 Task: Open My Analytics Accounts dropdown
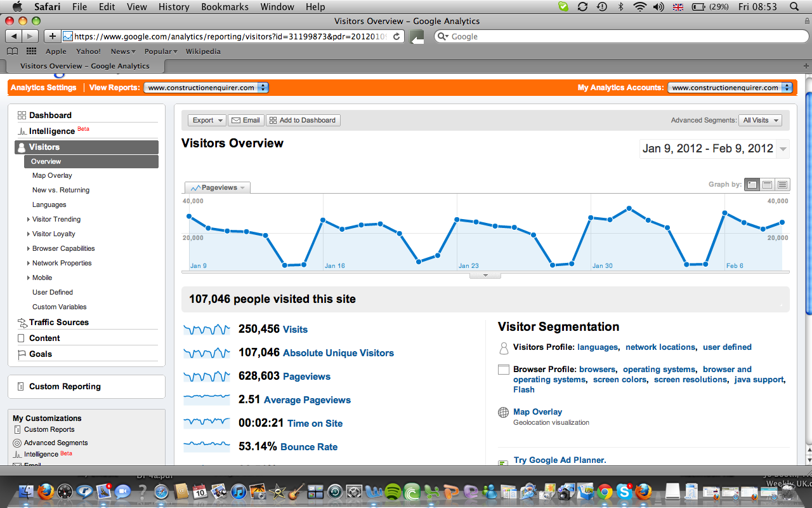point(730,88)
